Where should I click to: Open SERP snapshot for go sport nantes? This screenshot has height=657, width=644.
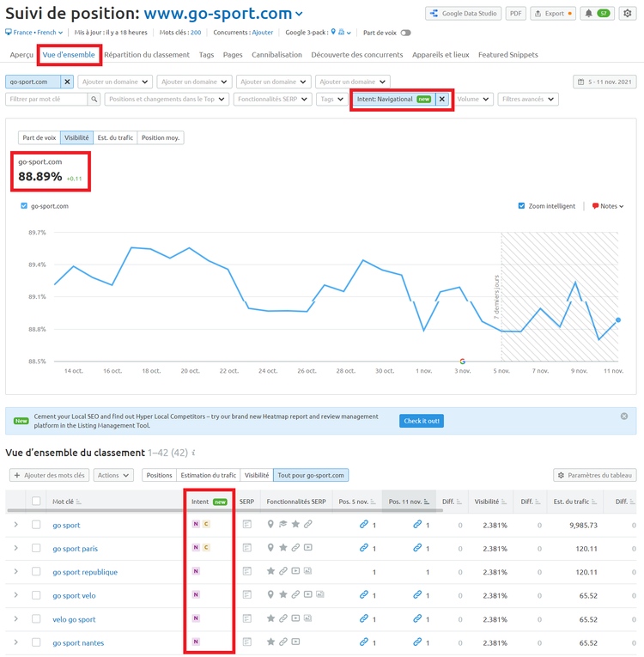tap(247, 642)
